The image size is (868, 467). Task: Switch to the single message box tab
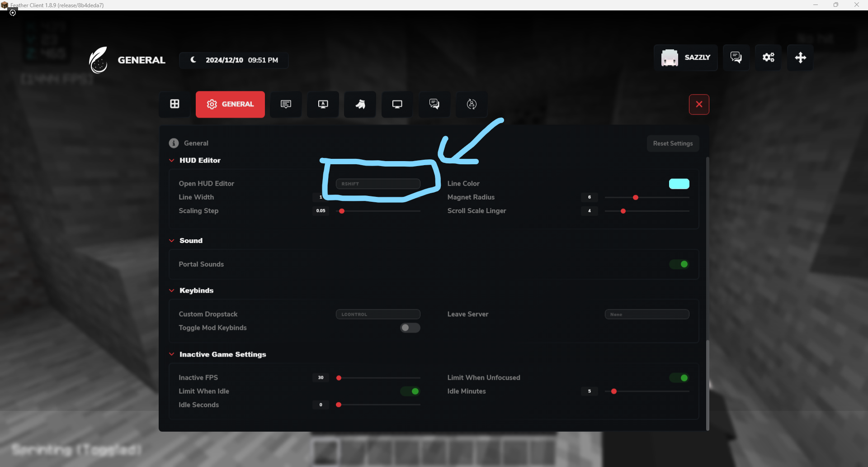pyautogui.click(x=286, y=104)
